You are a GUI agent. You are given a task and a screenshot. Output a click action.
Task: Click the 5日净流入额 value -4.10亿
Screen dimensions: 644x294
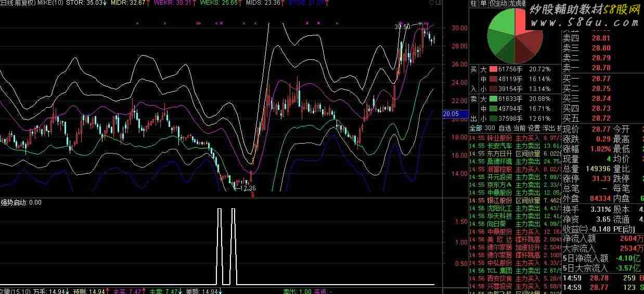tap(629, 258)
